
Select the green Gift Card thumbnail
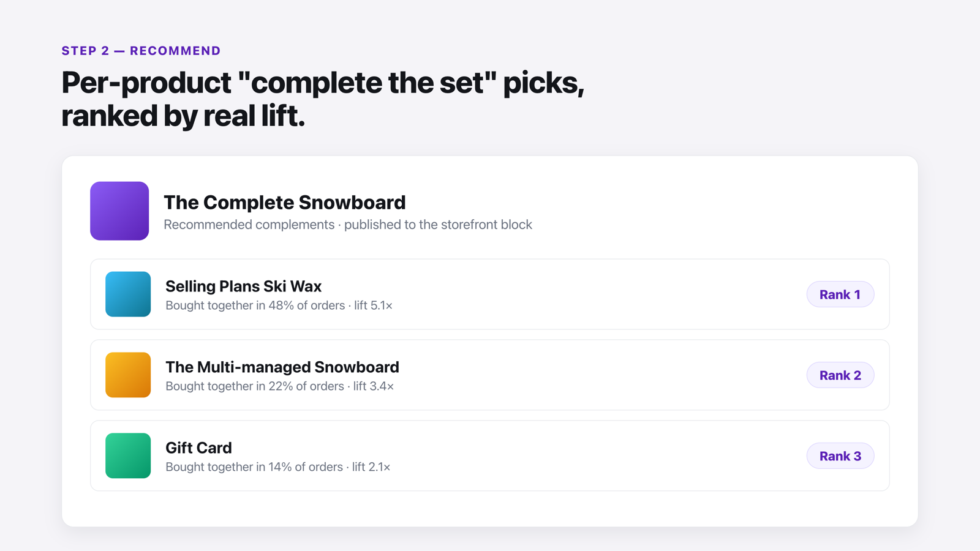click(x=128, y=455)
